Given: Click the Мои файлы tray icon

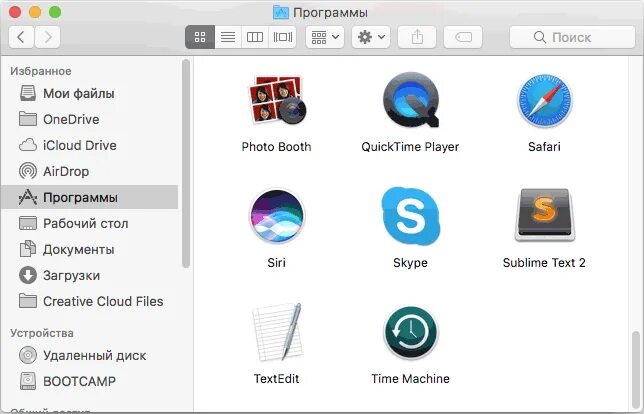Looking at the screenshot, I should pos(28,93).
